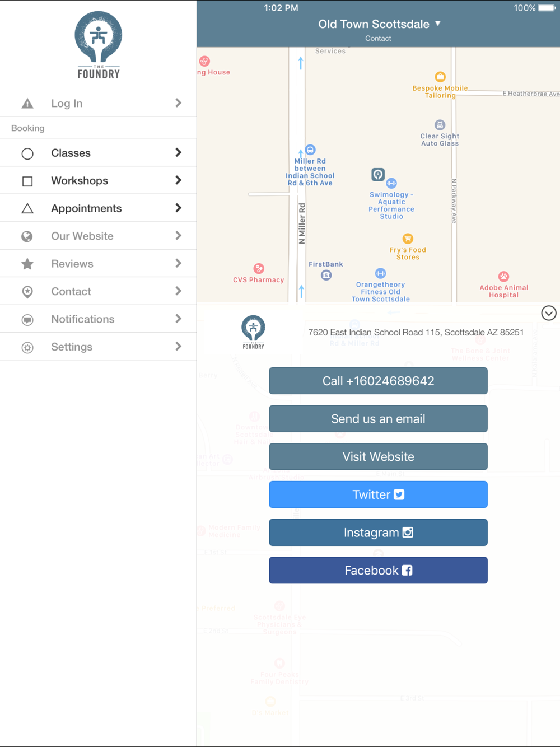Select Log In menu item
This screenshot has height=747, width=560.
pos(99,103)
